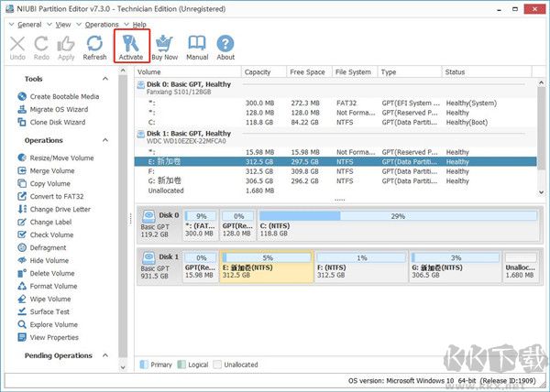Click the Undo toolbar icon

(x=17, y=48)
